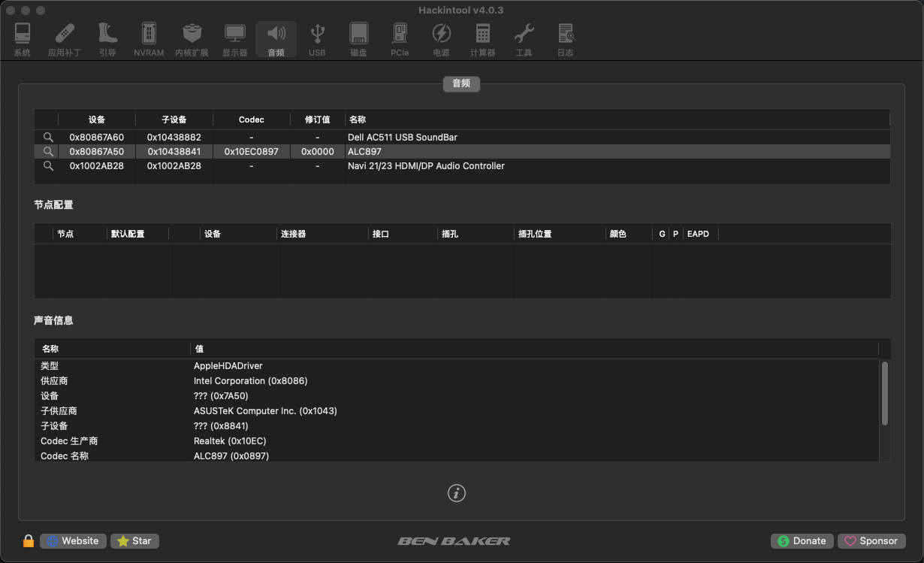
Task: Select the AppleHDADriver value row
Action: (457, 366)
